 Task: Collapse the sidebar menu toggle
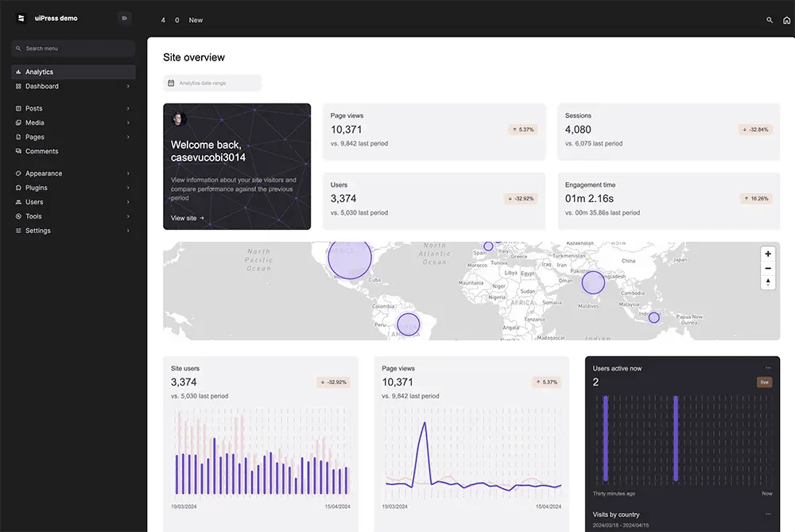coord(124,18)
